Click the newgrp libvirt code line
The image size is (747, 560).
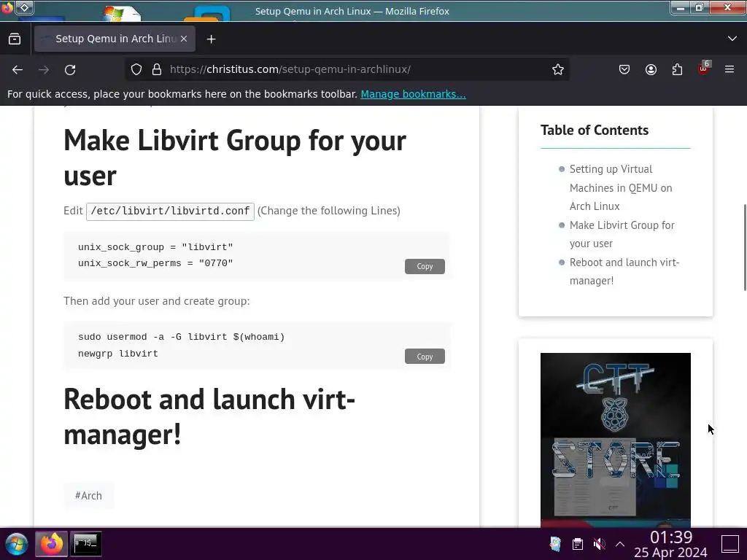[x=118, y=354]
